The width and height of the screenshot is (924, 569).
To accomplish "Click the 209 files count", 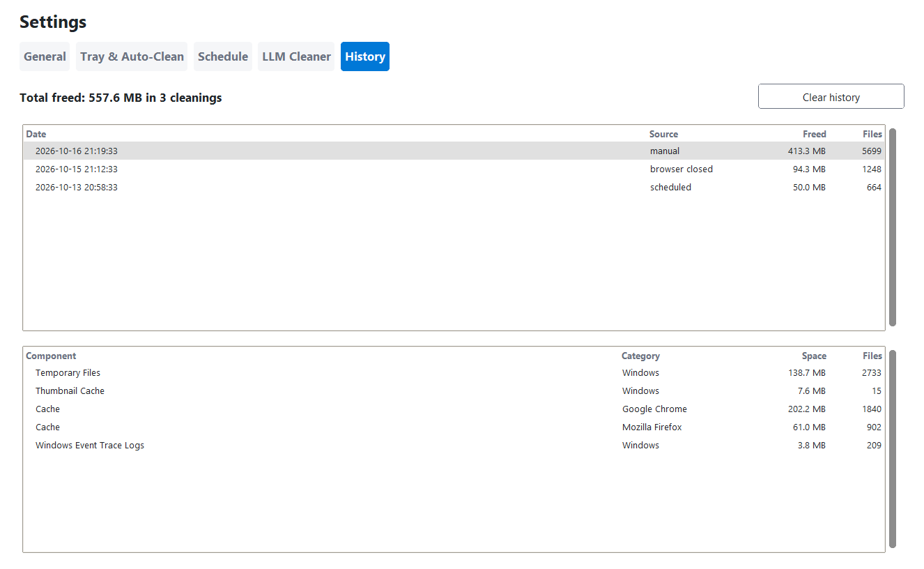I will (874, 445).
